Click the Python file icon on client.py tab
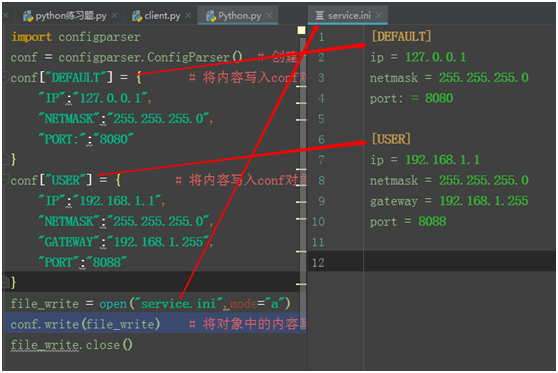 point(137,16)
